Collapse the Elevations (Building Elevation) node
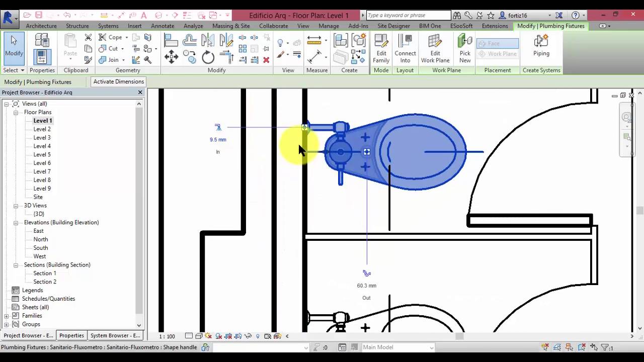Screen dimensions: 644x362 tap(16, 222)
